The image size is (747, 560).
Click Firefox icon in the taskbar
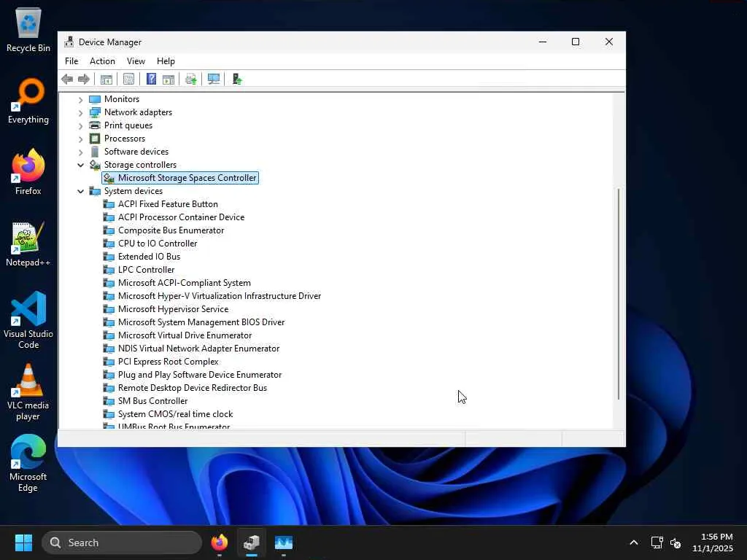219,542
